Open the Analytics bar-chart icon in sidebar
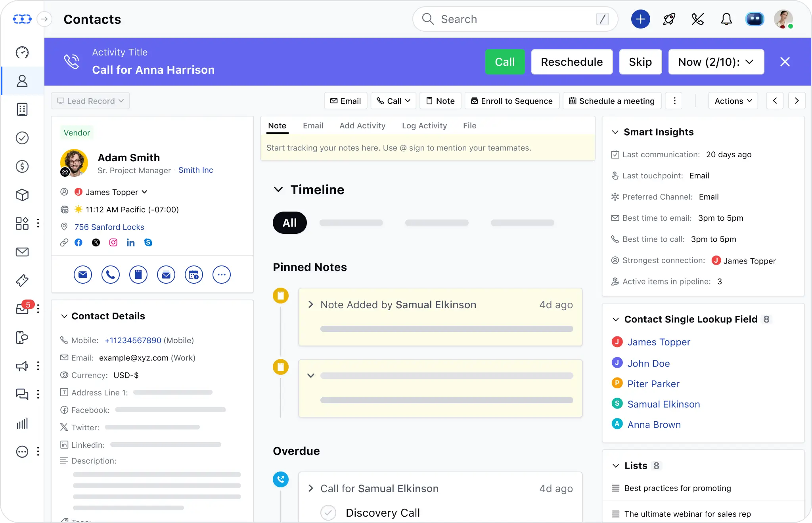812x523 pixels. tap(23, 423)
